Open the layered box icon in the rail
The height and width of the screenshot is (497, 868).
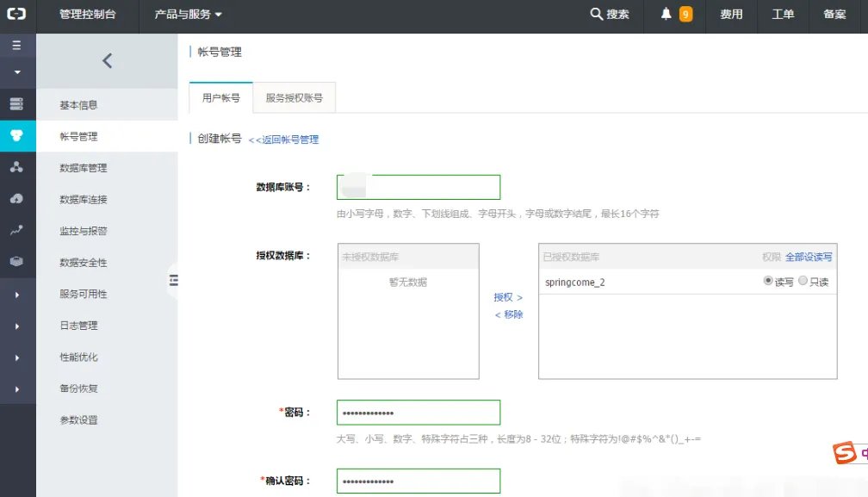point(16,261)
